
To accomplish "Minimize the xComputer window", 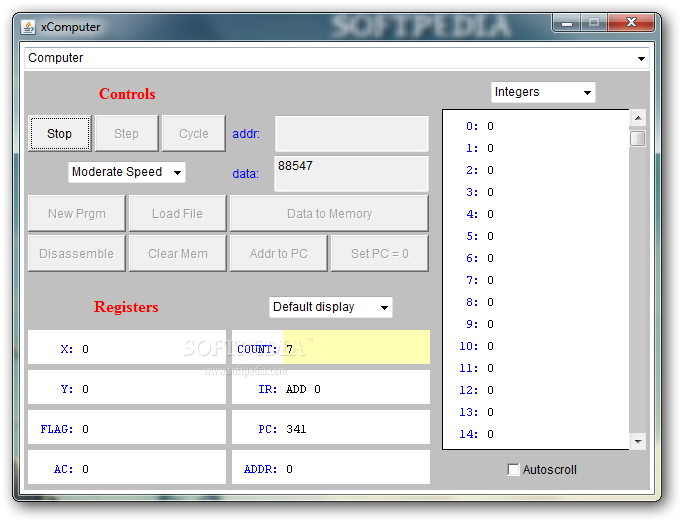I will [x=566, y=23].
